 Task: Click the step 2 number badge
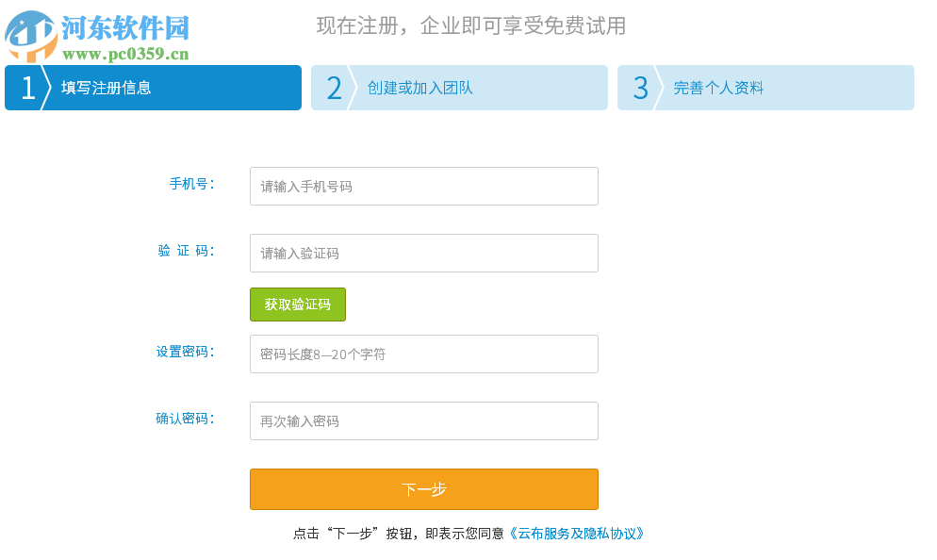334,88
